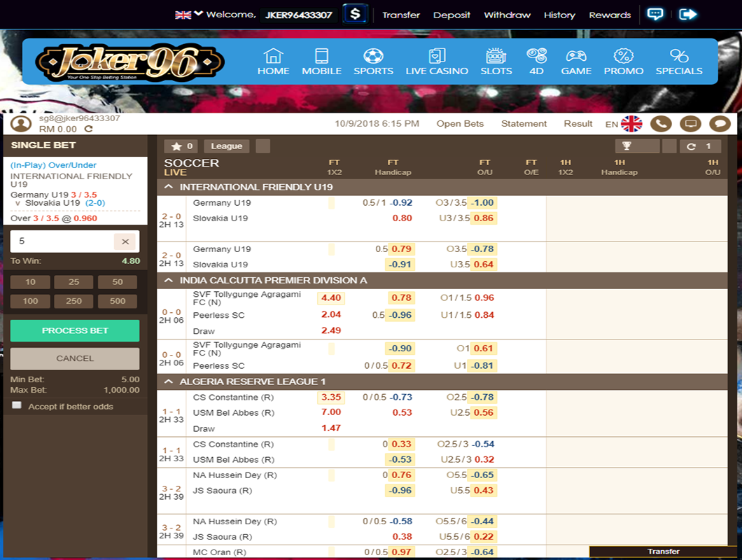Click the dollar wallet icon
Viewport: 742px width, 560px height.
click(x=356, y=14)
